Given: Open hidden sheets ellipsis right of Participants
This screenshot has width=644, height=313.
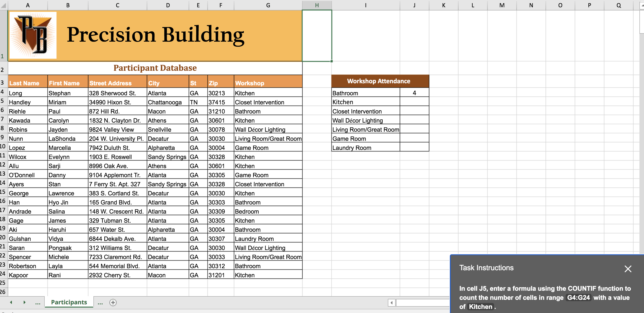Looking at the screenshot, I should click(100, 303).
